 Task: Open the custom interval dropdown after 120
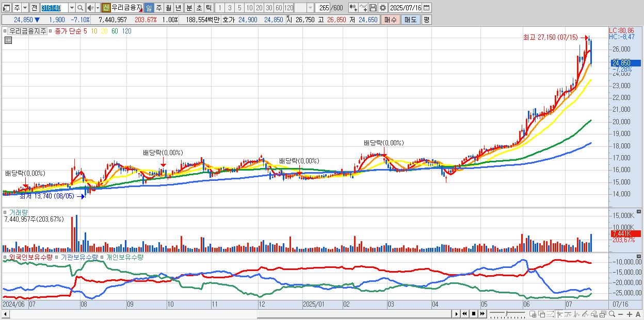310,8
